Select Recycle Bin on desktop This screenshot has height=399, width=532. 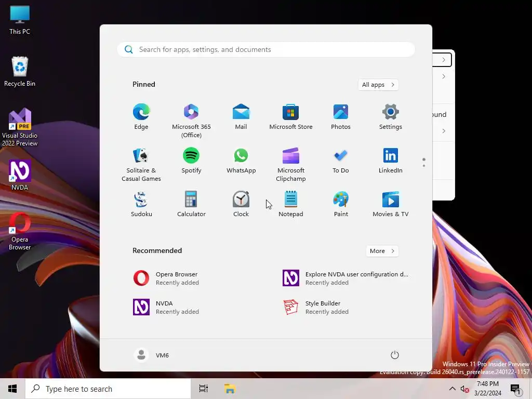point(20,72)
